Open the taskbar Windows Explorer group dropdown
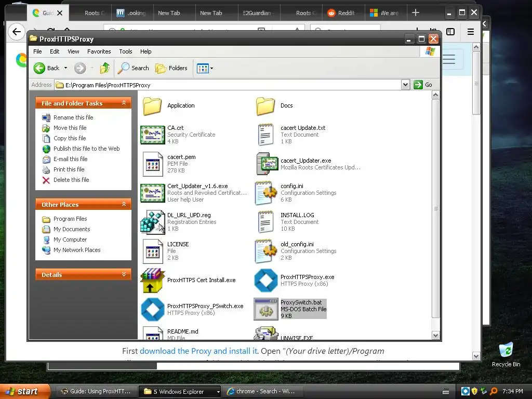532x399 pixels. pos(218,392)
